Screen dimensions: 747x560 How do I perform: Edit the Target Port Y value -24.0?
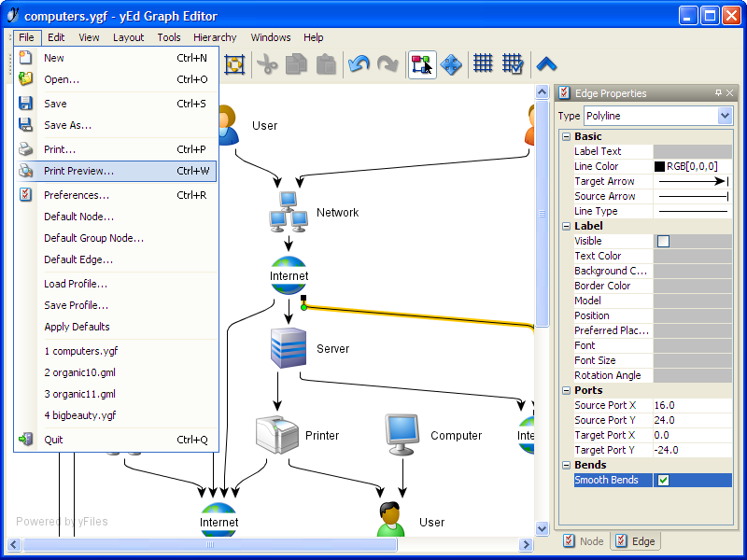coord(693,450)
